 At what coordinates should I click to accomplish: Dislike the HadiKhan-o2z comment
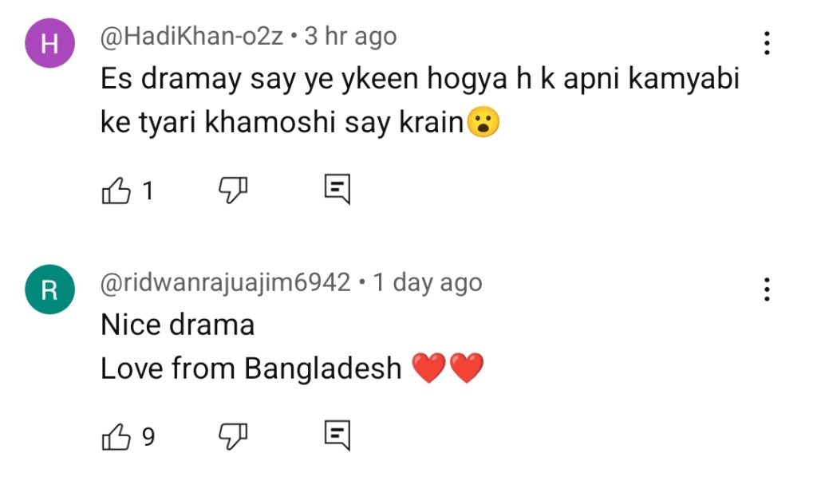(x=233, y=190)
